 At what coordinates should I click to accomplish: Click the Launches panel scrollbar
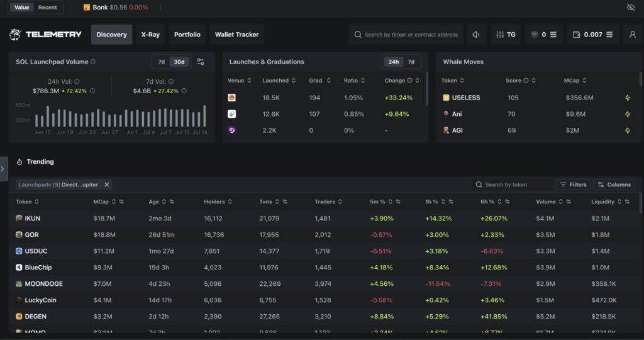pos(427,88)
